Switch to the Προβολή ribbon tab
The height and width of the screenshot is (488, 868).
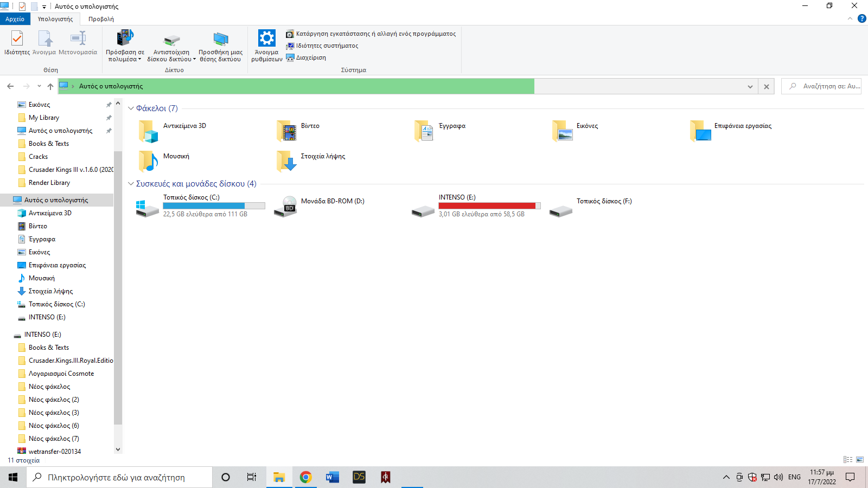pos(101,19)
